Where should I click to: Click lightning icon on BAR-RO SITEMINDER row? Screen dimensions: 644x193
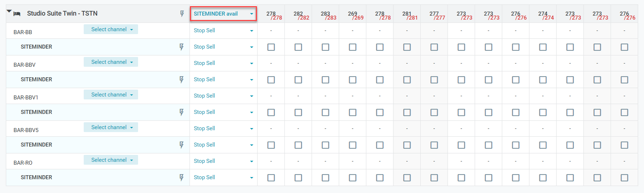pyautogui.click(x=182, y=177)
